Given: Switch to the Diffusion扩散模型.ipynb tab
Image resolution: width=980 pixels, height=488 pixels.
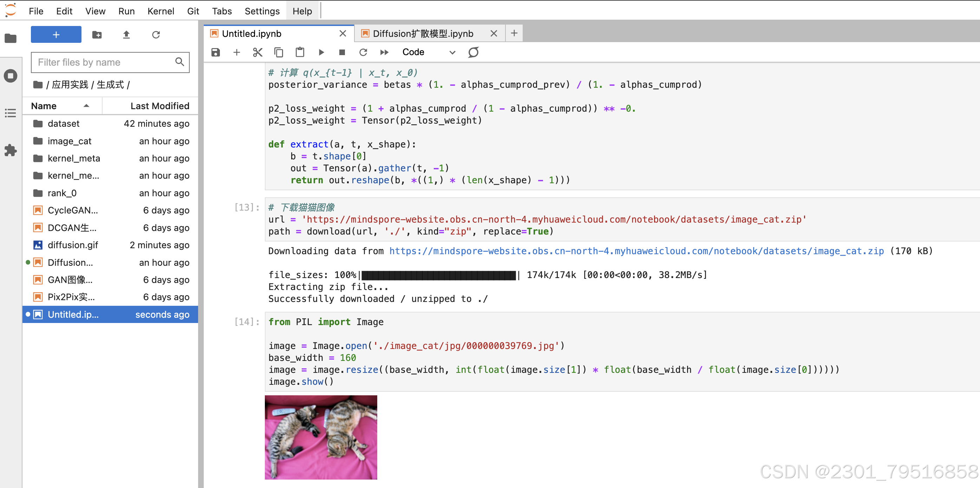Looking at the screenshot, I should (423, 33).
